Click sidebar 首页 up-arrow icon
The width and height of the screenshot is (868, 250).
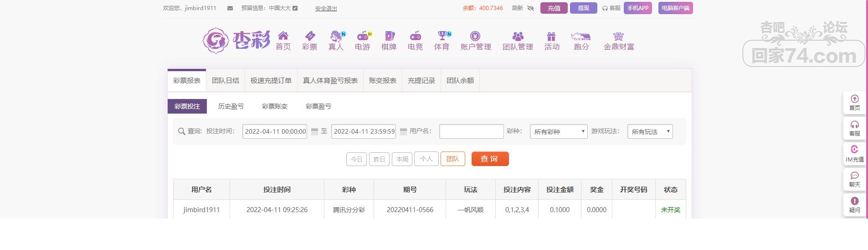click(855, 99)
